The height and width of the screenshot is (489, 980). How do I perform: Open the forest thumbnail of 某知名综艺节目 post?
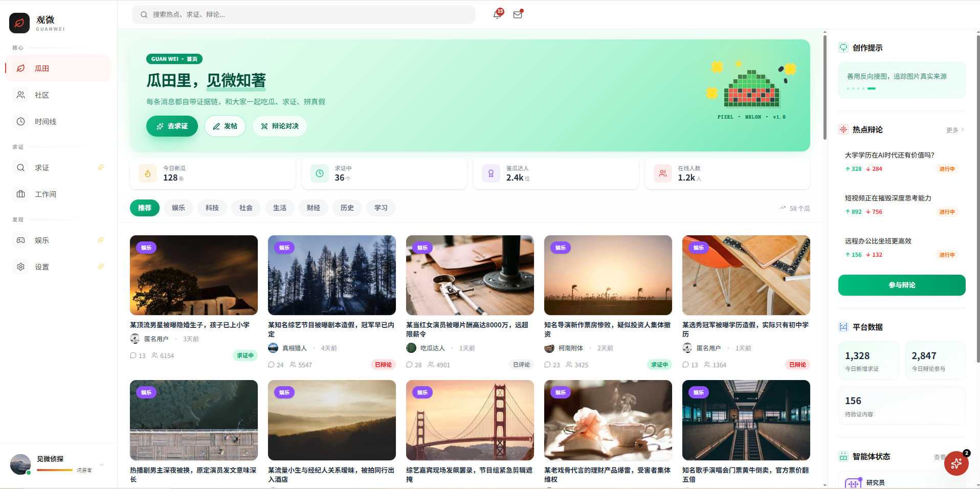click(x=332, y=275)
